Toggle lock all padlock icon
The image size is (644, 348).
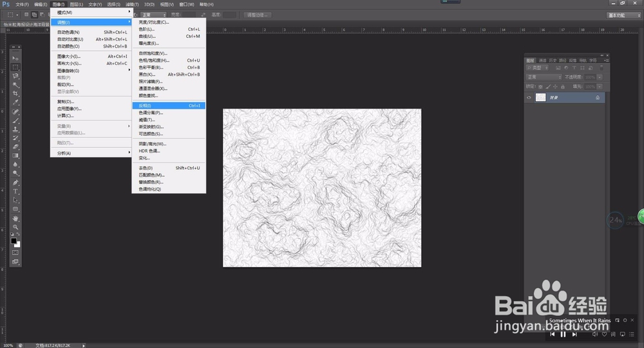(x=563, y=87)
